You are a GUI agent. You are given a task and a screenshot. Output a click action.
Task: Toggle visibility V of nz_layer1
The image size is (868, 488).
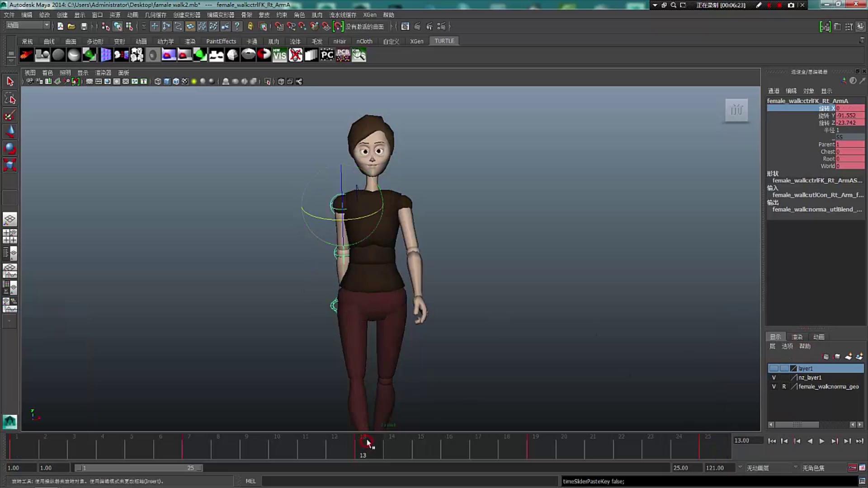774,378
